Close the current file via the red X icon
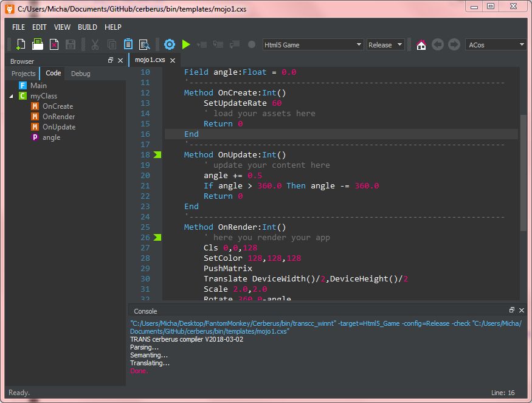 54,44
